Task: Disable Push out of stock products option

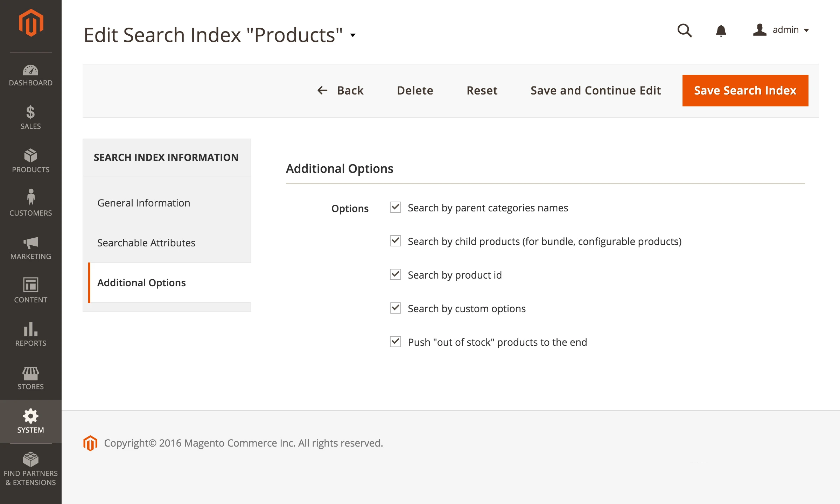Action: tap(395, 342)
